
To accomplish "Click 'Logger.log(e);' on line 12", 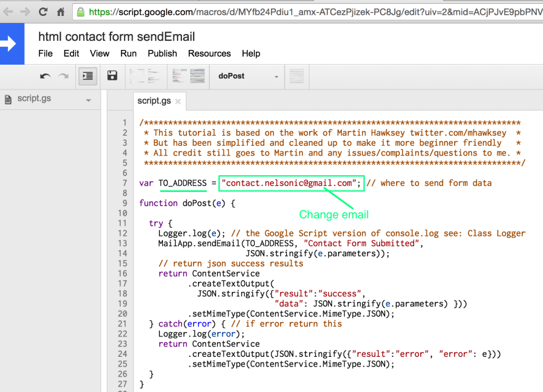I will click(x=192, y=233).
